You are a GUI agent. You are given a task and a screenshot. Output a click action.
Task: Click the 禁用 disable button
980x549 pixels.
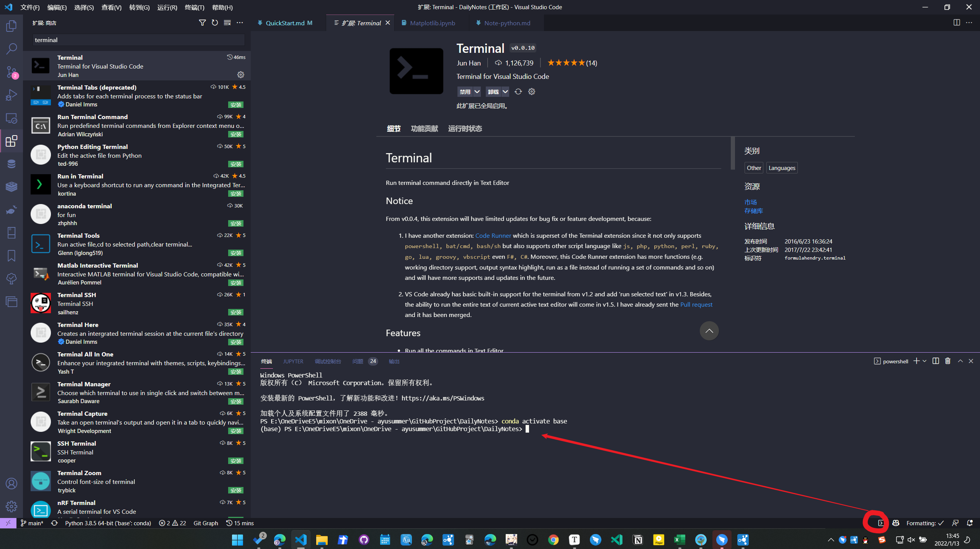point(465,91)
